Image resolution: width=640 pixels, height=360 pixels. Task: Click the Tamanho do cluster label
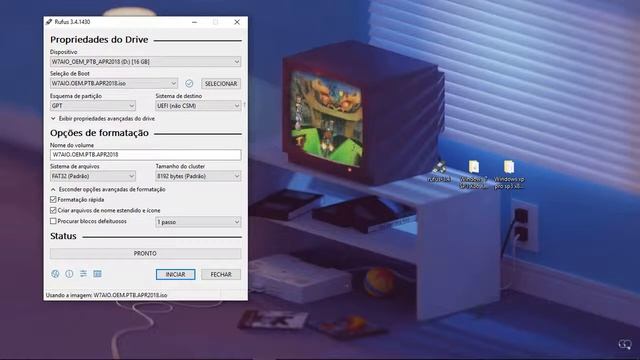[x=180, y=167]
